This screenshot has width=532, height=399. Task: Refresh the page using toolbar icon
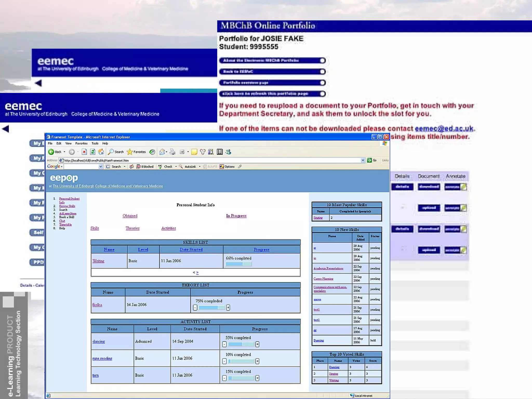93,152
